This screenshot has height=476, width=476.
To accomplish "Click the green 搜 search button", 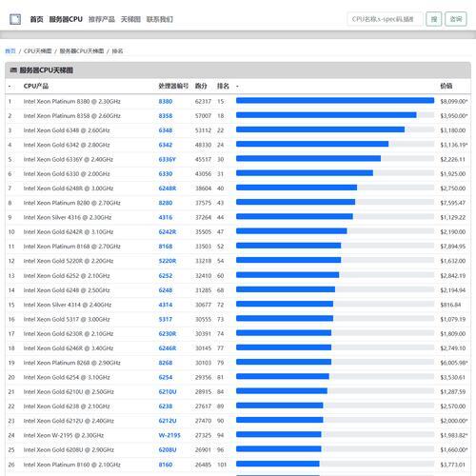I will (x=434, y=19).
